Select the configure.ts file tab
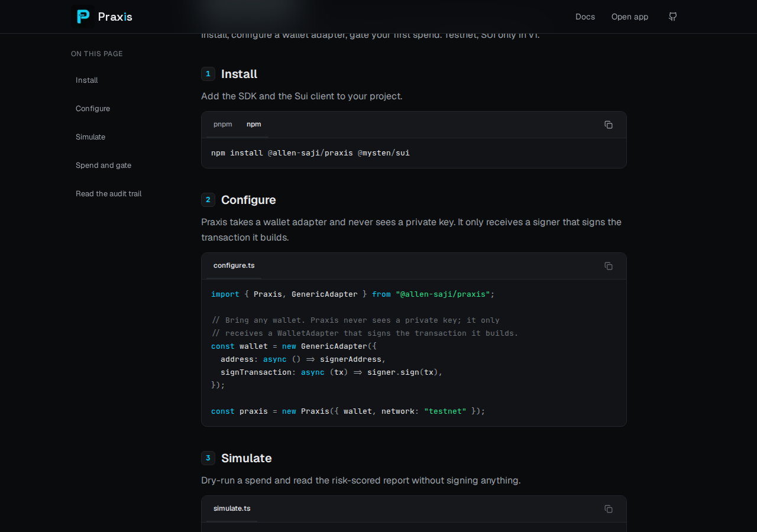This screenshot has width=757, height=532. point(234,265)
